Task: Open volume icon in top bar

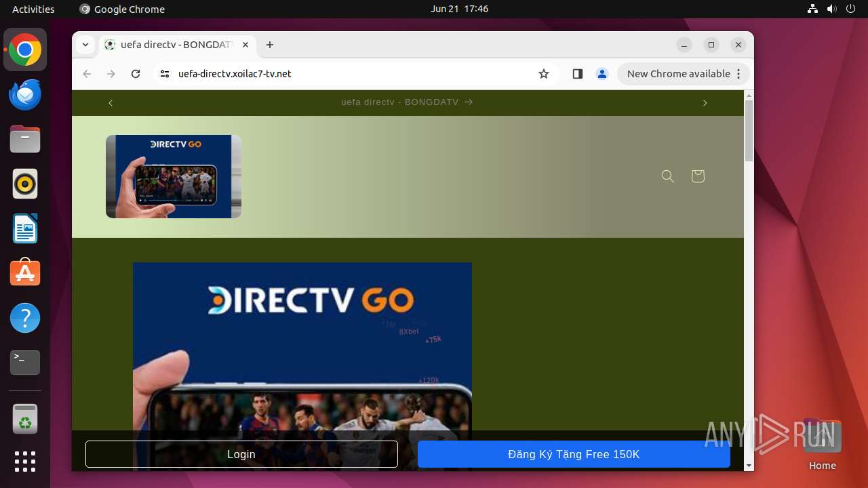Action: pyautogui.click(x=832, y=9)
